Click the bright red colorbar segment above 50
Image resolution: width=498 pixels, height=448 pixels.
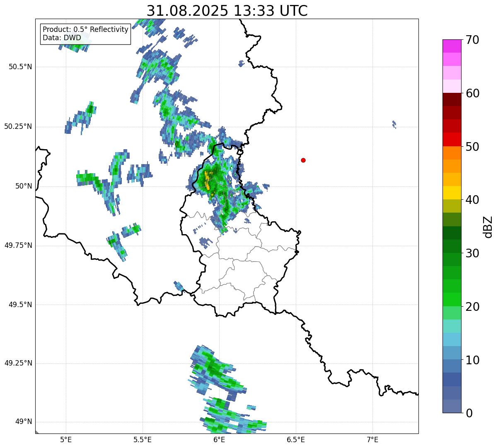pyautogui.click(x=452, y=139)
